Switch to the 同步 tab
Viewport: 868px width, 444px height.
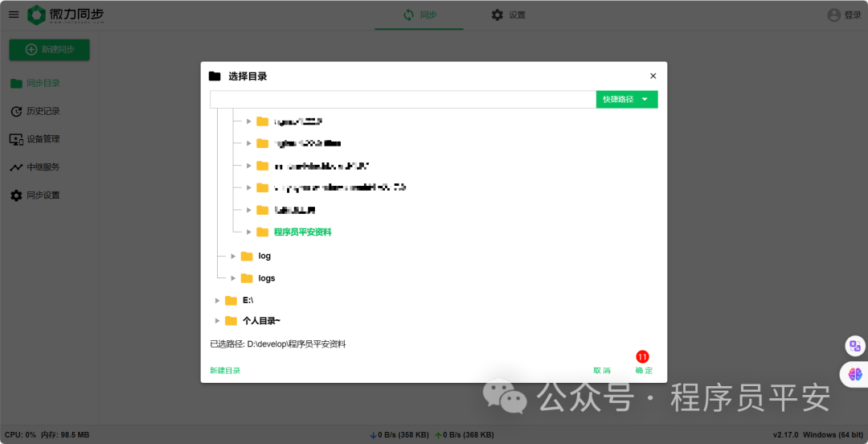click(x=419, y=15)
